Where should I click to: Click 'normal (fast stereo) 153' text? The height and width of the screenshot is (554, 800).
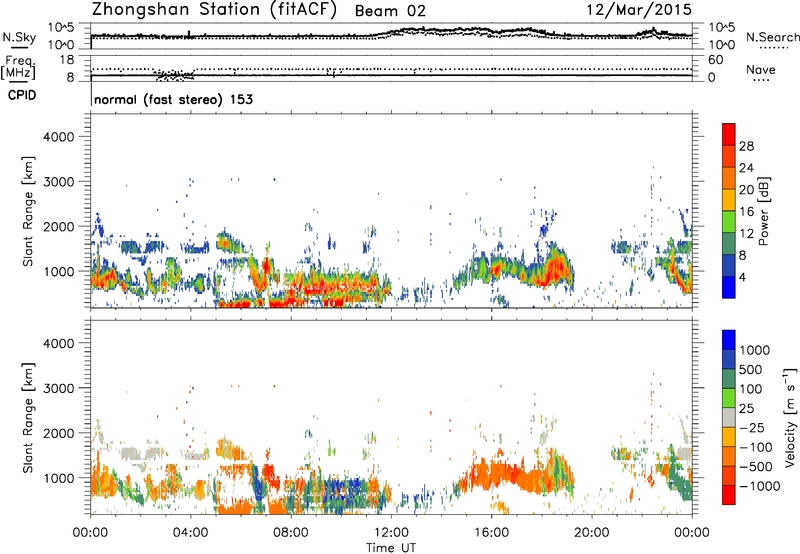173,99
